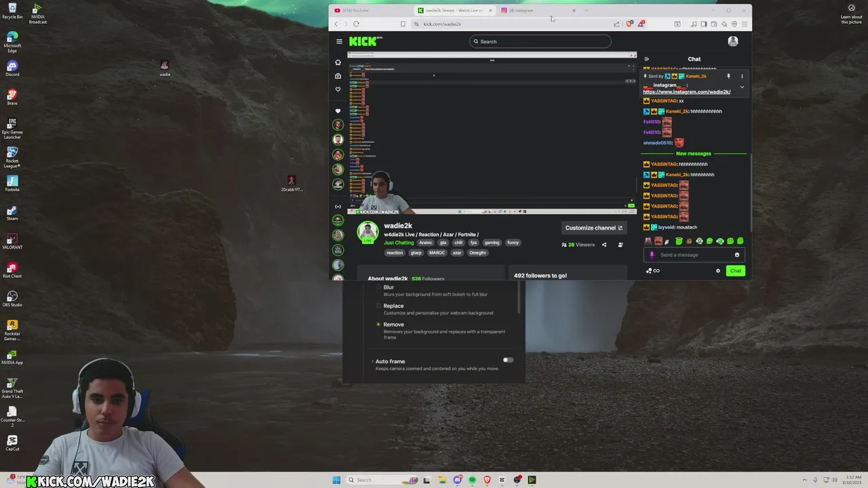The image size is (868, 488).
Task: Open Brave Shields lion icon
Action: click(x=630, y=24)
